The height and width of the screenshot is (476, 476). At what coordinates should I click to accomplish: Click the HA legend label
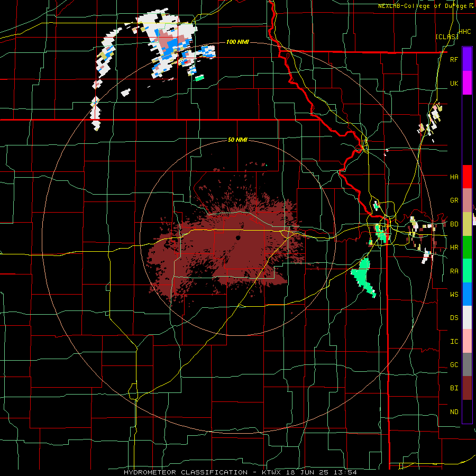click(454, 177)
